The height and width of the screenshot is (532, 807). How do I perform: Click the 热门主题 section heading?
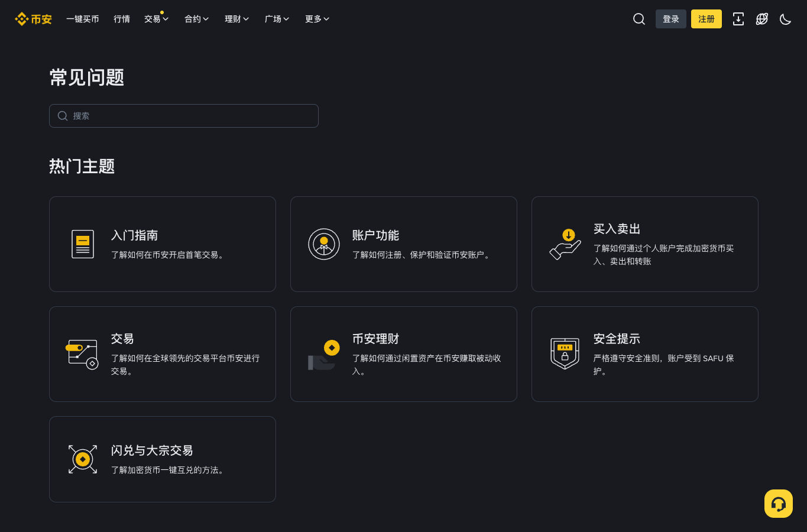click(x=82, y=167)
